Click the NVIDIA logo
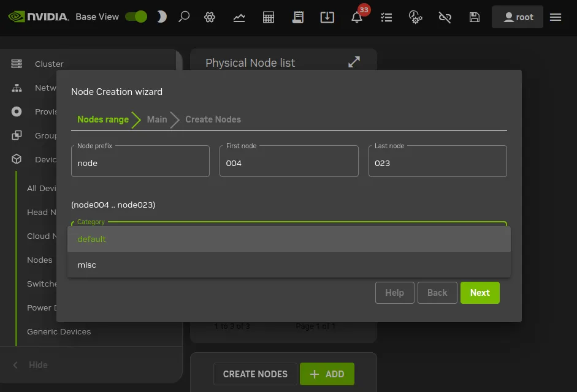 (x=38, y=17)
